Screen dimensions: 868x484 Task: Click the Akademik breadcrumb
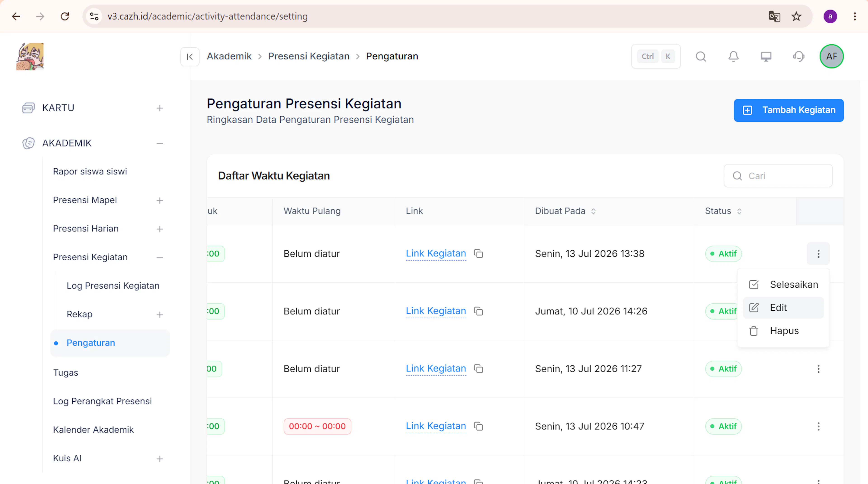point(229,56)
